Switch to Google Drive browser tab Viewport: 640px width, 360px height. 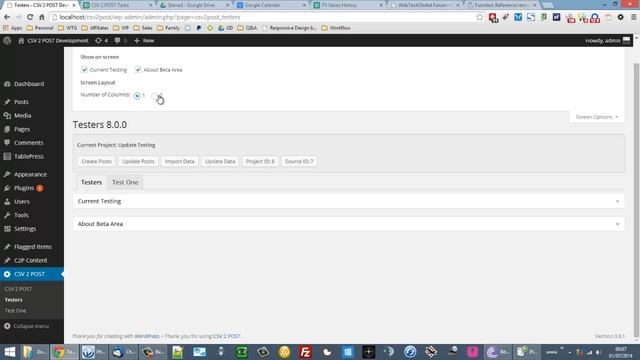194,5
